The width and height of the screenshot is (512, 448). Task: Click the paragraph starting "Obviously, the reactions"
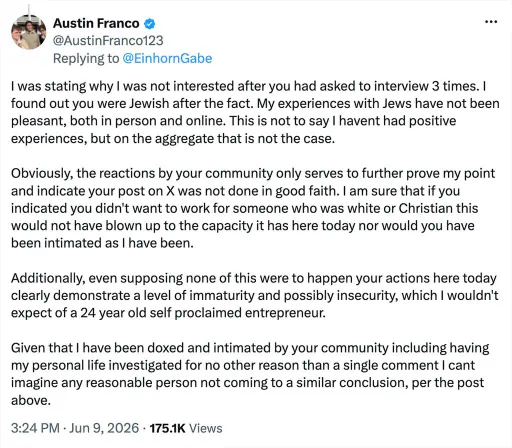point(253,208)
